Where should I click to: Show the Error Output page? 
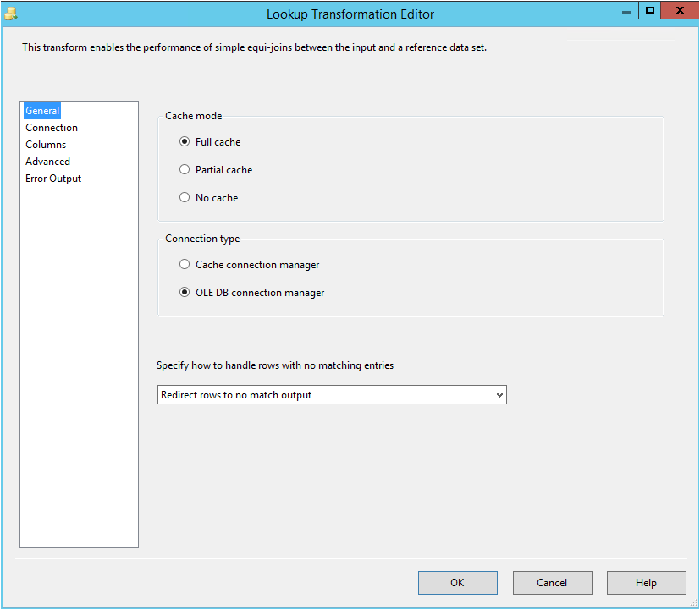click(x=53, y=179)
